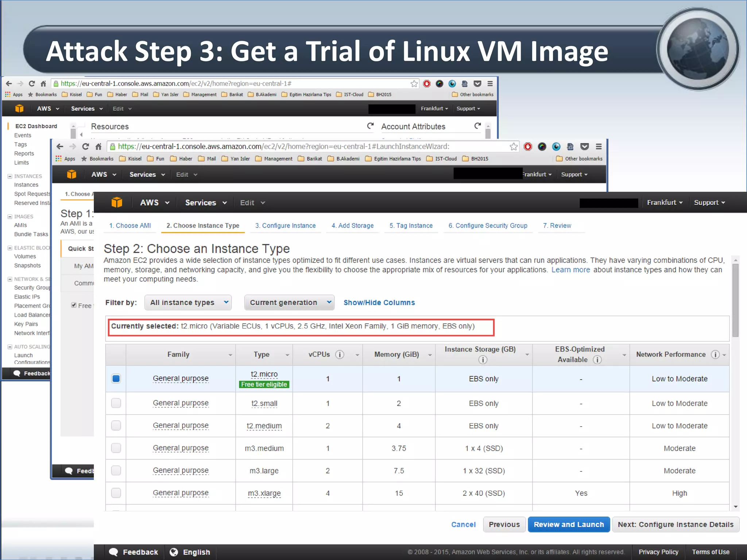The height and width of the screenshot is (560, 747).
Task: Toggle the Free tier checkbox in middle window
Action: 74,305
